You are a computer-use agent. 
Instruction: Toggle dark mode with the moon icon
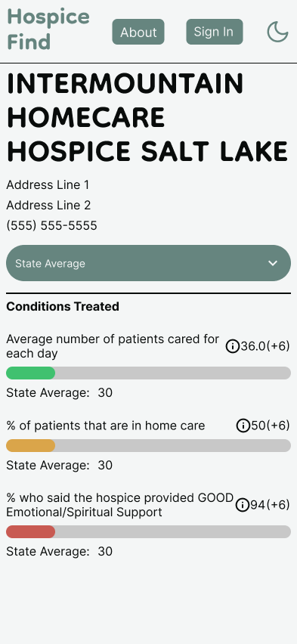pos(277,32)
